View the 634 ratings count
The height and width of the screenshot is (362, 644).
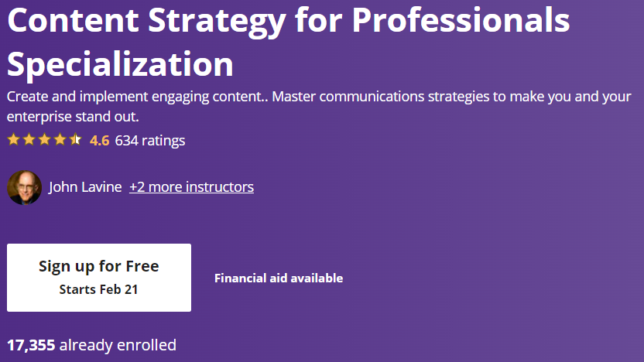coord(150,141)
